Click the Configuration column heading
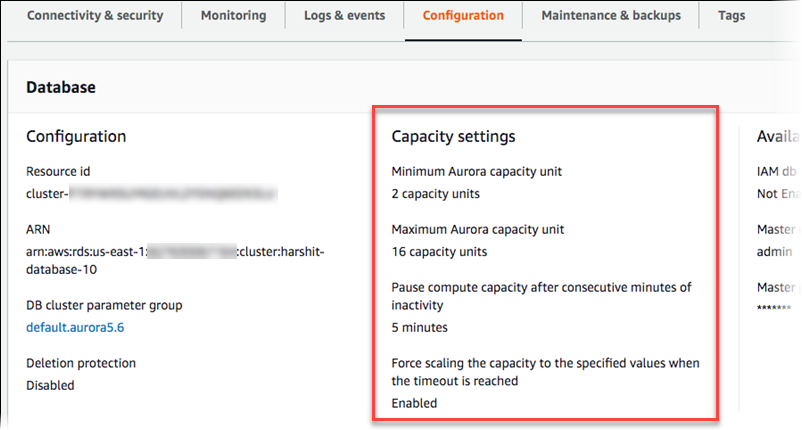Viewport: 802px width, 430px height. [x=76, y=136]
